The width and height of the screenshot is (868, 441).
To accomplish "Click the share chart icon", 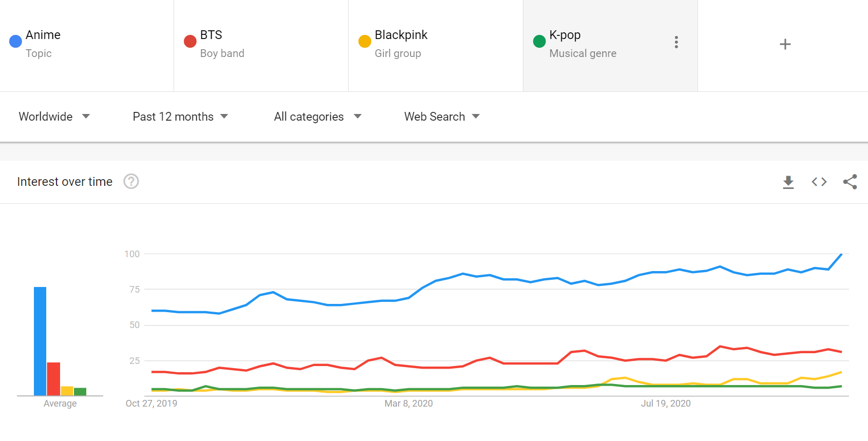I will 850,182.
